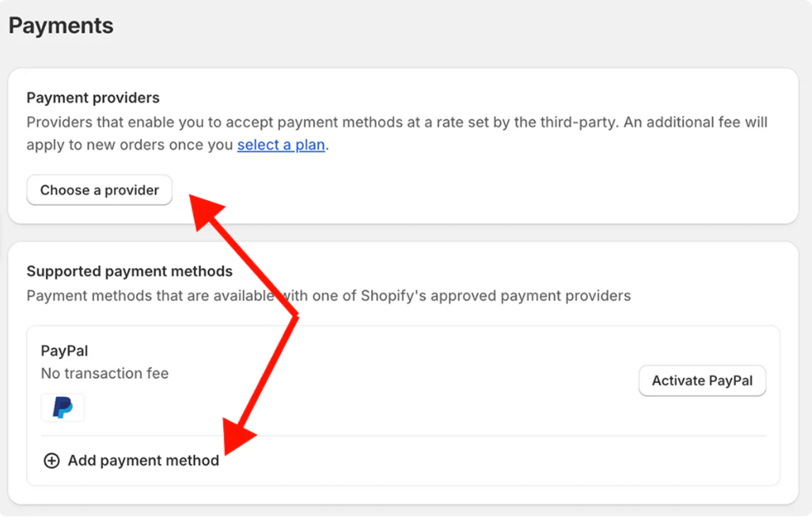Viewport: 812px width, 518px height.
Task: Select the Add payment method label
Action: (x=143, y=461)
